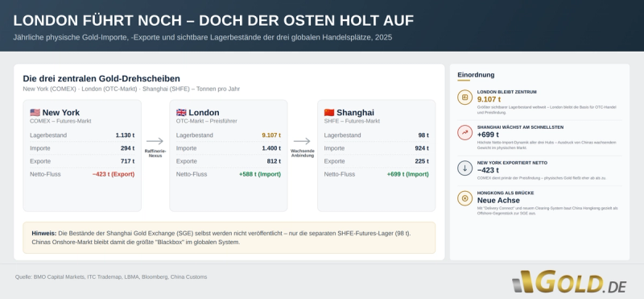Click Shanghai Netto-Fluss '+699 t (Import)'
The width and height of the screenshot is (644, 299).
coord(408,174)
